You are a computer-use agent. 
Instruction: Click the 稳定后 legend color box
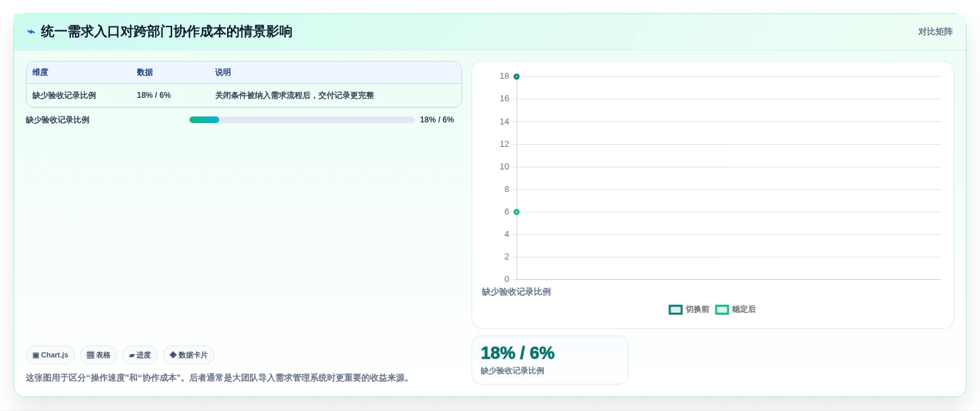click(722, 310)
